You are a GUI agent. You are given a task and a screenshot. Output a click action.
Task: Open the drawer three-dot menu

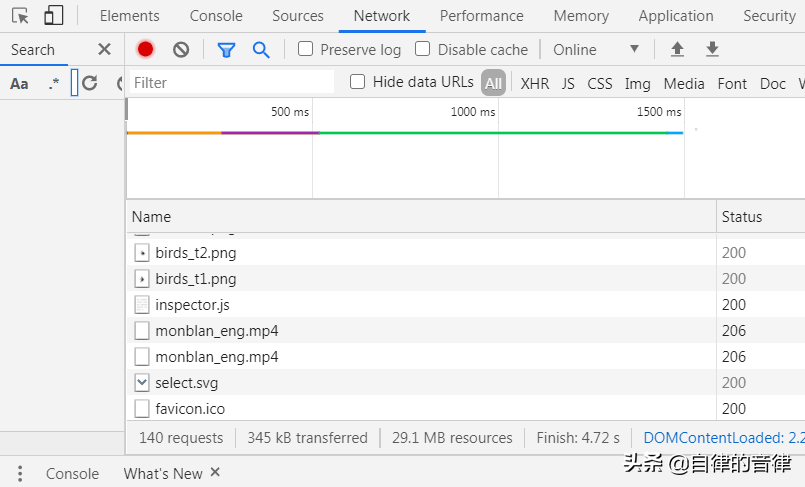coord(20,474)
